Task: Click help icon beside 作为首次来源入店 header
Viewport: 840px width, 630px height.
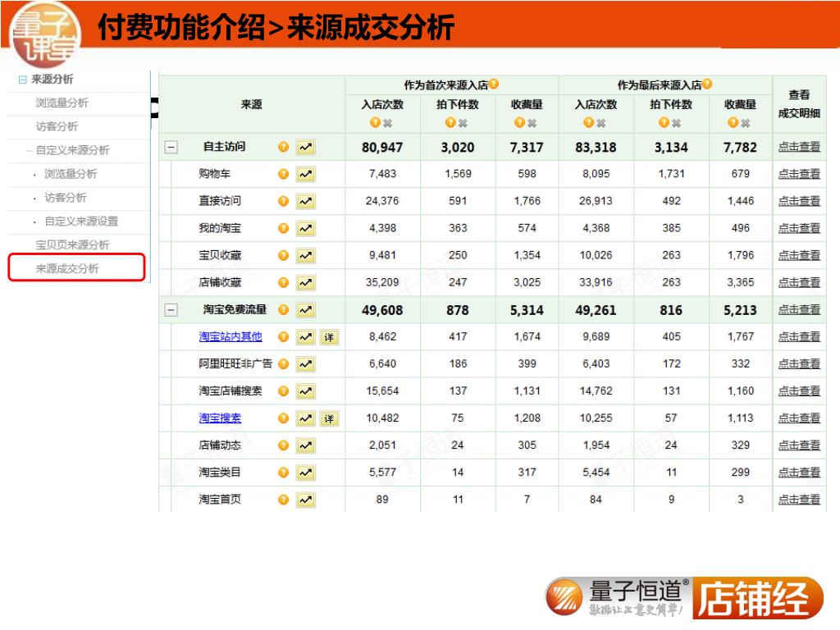Action: [x=494, y=84]
